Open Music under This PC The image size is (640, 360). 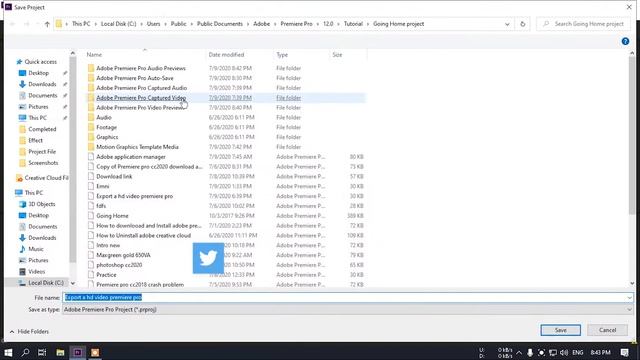click(x=36, y=249)
